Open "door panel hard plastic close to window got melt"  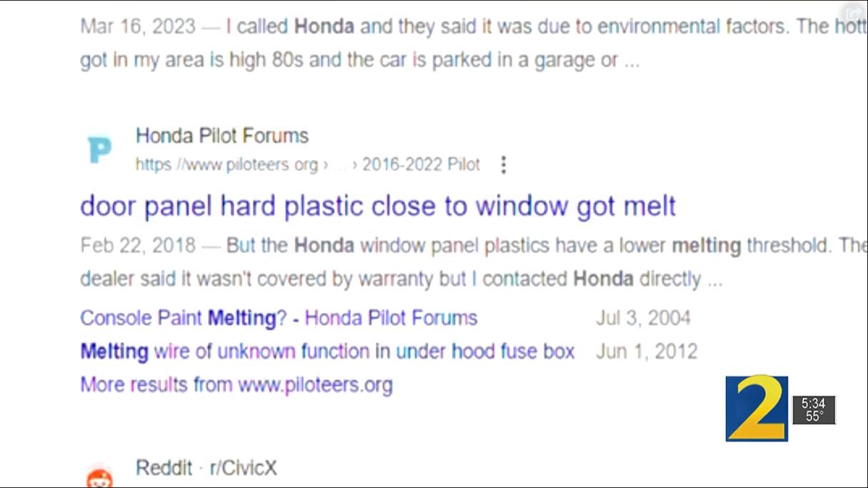pyautogui.click(x=378, y=206)
